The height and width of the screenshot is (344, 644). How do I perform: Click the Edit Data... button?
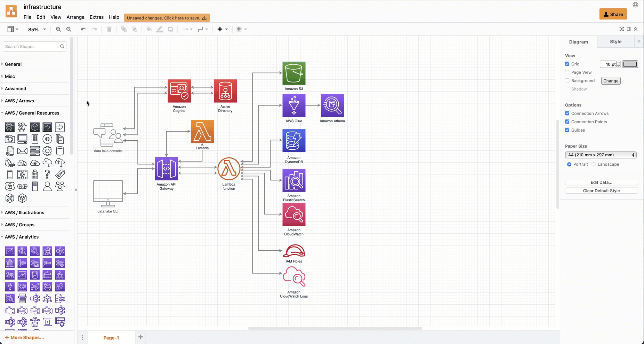pos(601,182)
